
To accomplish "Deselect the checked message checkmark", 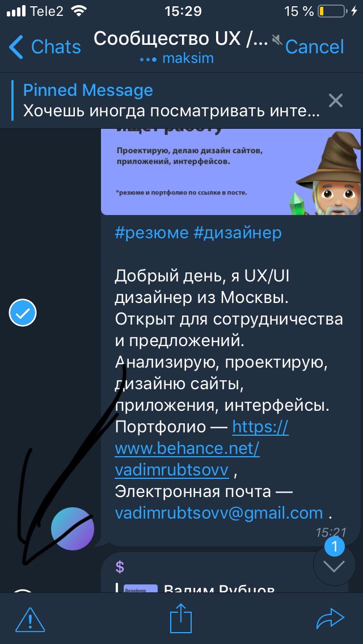I will 23,313.
